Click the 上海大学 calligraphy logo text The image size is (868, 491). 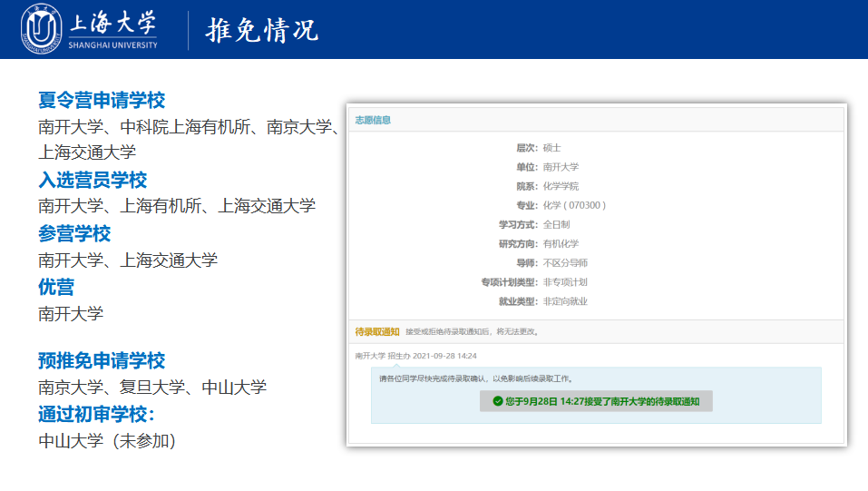112,23
